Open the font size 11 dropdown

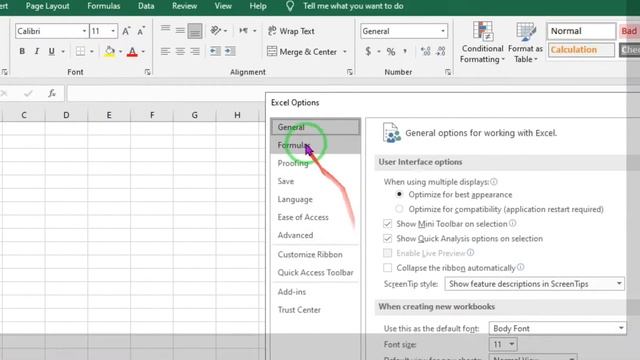[113, 31]
